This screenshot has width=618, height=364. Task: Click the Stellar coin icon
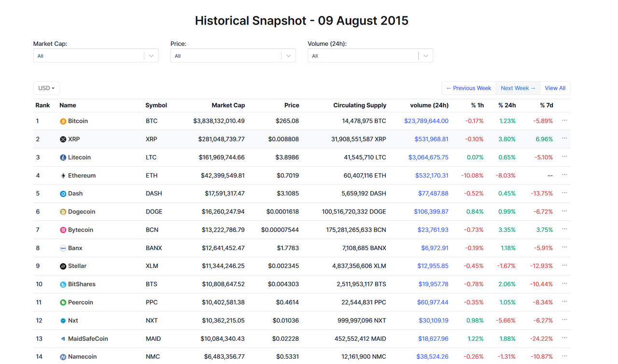[63, 266]
